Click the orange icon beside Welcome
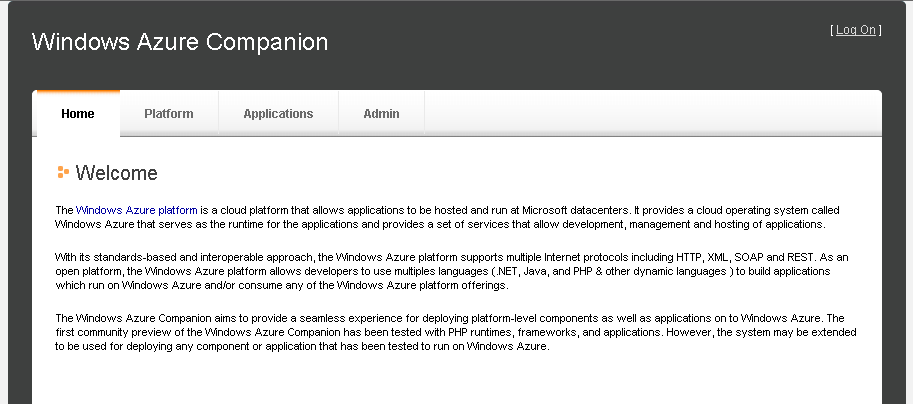The width and height of the screenshot is (913, 404). click(63, 172)
